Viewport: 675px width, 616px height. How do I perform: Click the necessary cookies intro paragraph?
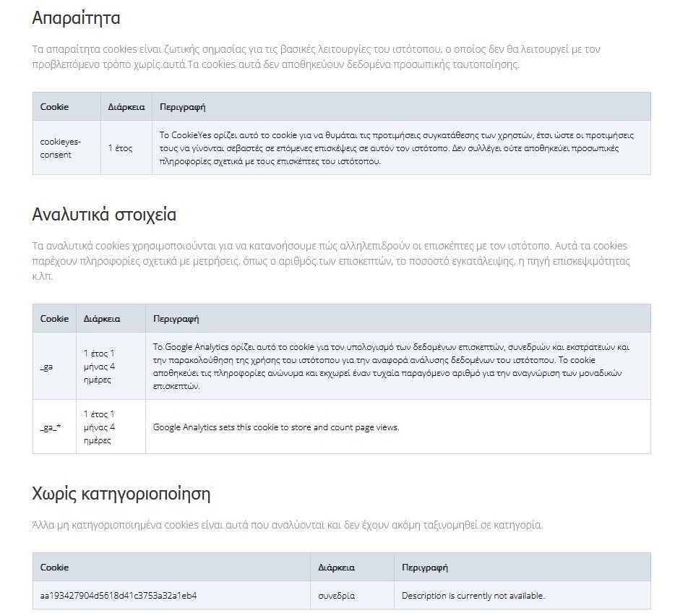[316, 57]
